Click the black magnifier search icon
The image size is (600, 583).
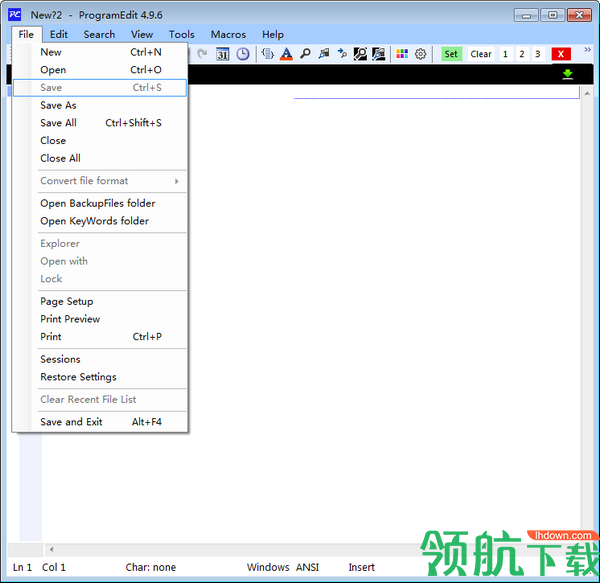point(360,54)
